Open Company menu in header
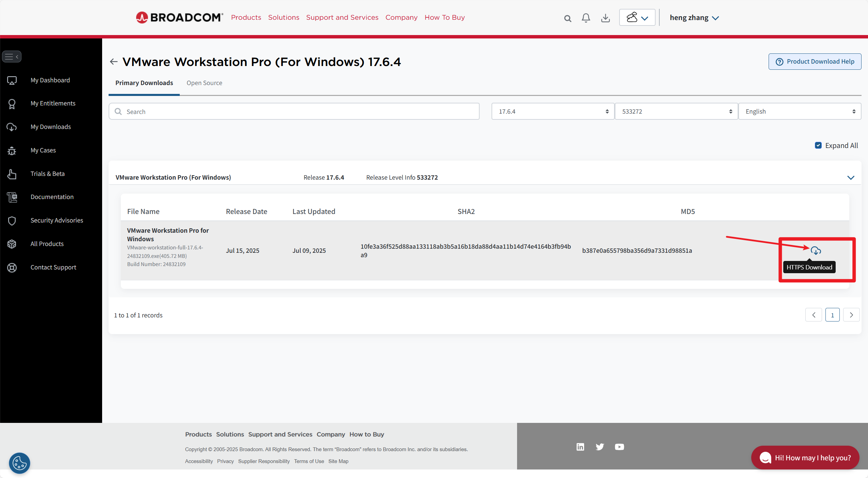Viewport: 868px width, 478px height. [401, 17]
